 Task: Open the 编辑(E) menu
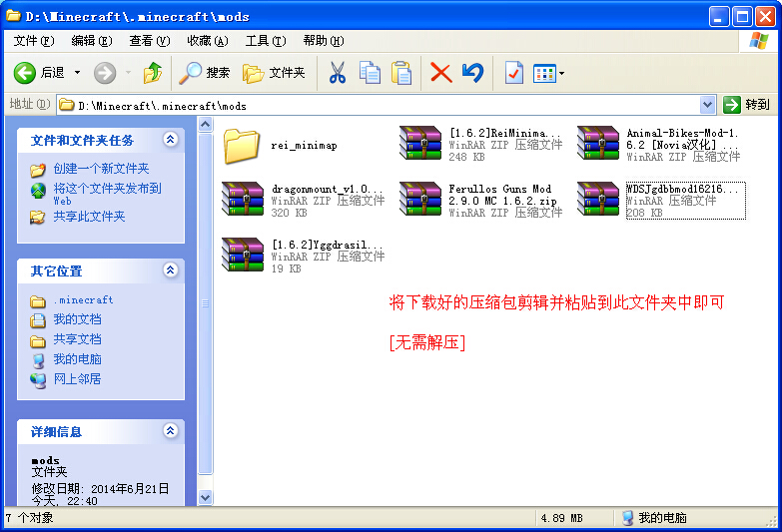91,41
